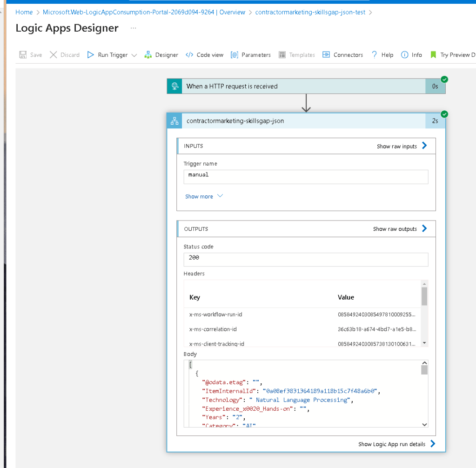
Task: Click Show raw outputs
Action: click(395, 229)
